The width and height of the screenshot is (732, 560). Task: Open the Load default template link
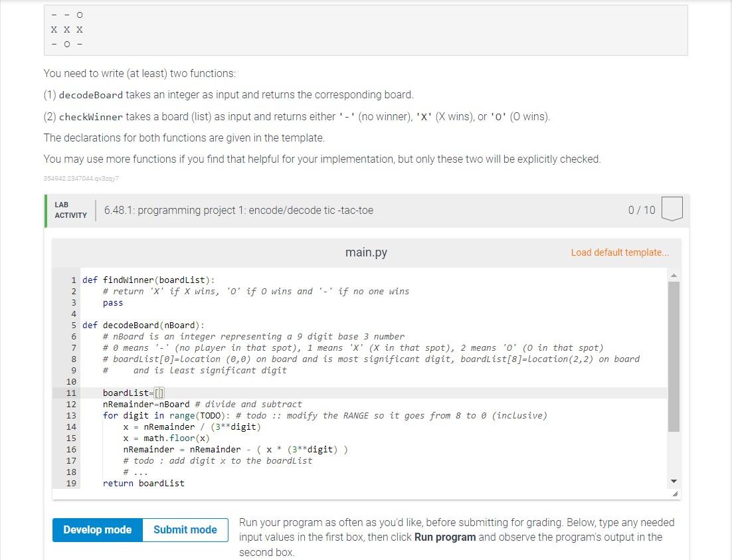click(619, 252)
